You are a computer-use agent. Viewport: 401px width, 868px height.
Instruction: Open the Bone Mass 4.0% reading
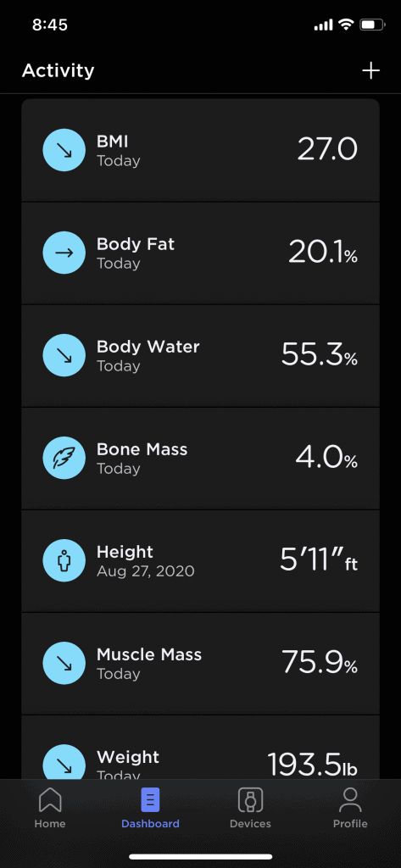(x=326, y=458)
